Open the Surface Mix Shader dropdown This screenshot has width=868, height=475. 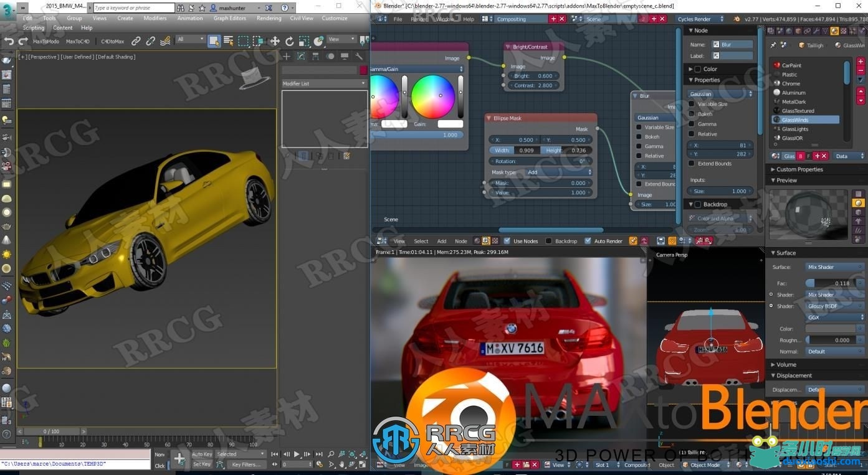pos(835,267)
